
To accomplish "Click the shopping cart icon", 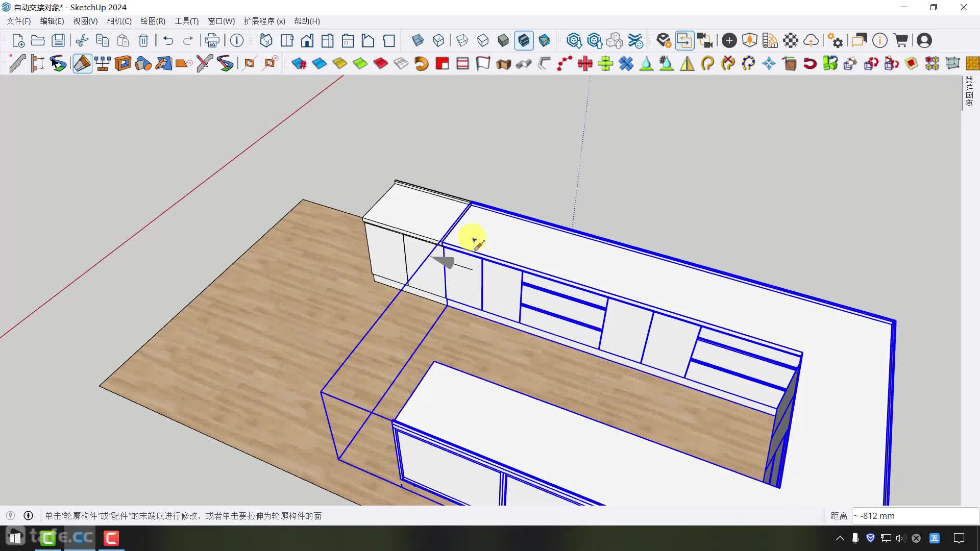I will pos(901,40).
